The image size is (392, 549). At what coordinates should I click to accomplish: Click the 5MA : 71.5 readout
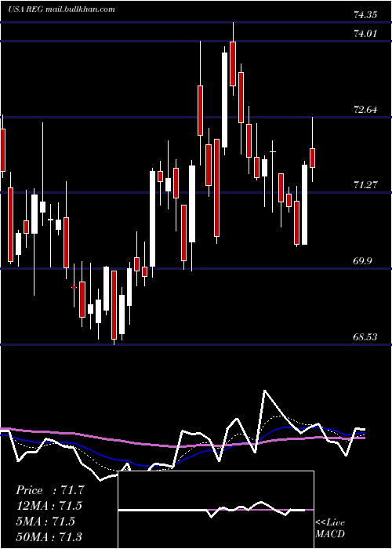45,522
